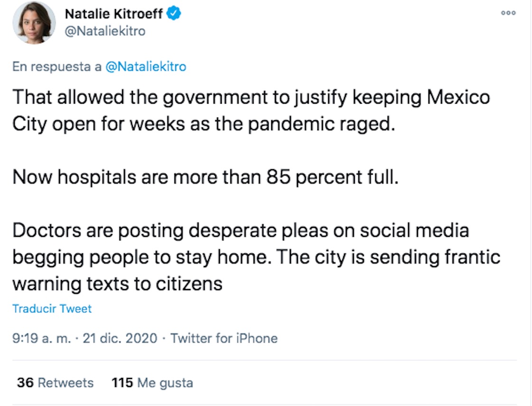Open the Twitter for iPhone source link
The height and width of the screenshot is (406, 532).
click(224, 338)
